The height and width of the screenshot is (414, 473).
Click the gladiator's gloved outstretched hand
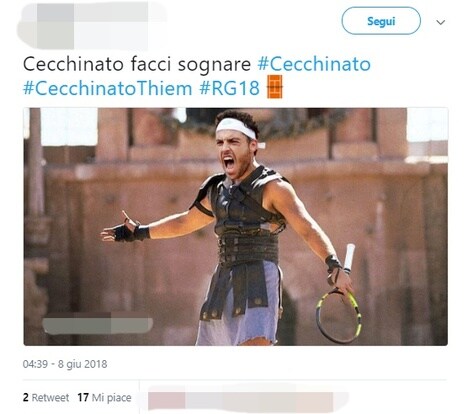[125, 230]
